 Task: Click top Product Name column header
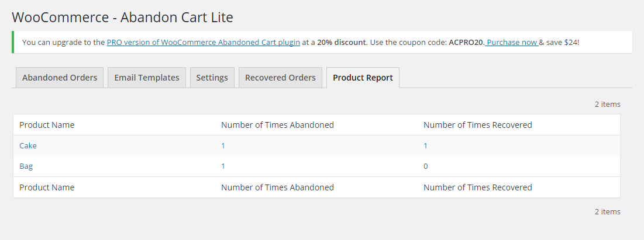click(47, 125)
